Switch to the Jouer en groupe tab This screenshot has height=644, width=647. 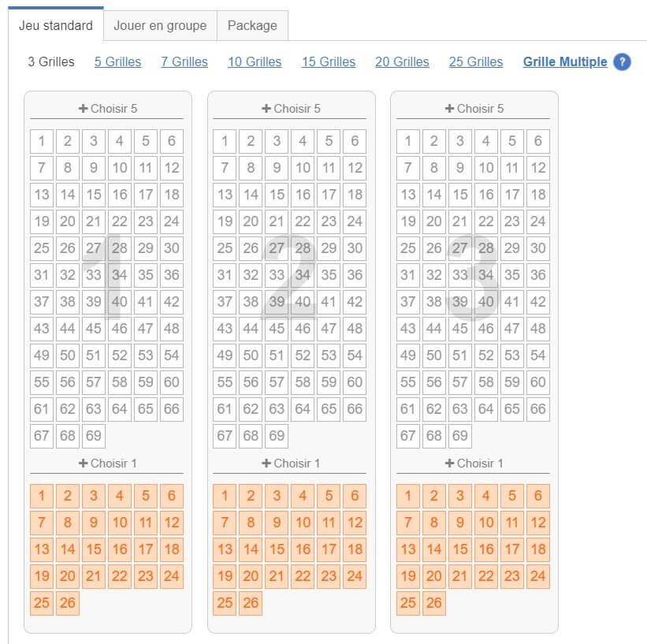[160, 25]
